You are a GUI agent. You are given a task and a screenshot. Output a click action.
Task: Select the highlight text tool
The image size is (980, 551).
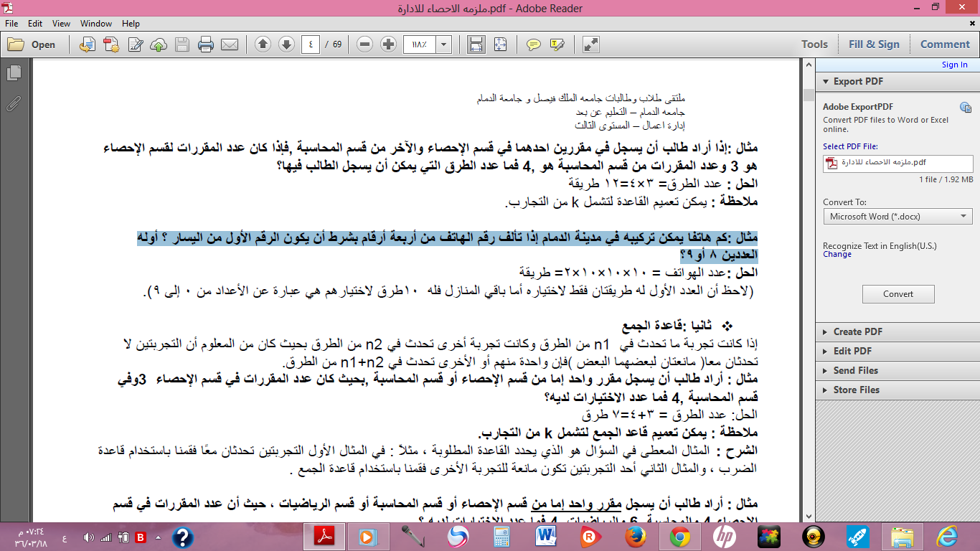[x=557, y=44]
